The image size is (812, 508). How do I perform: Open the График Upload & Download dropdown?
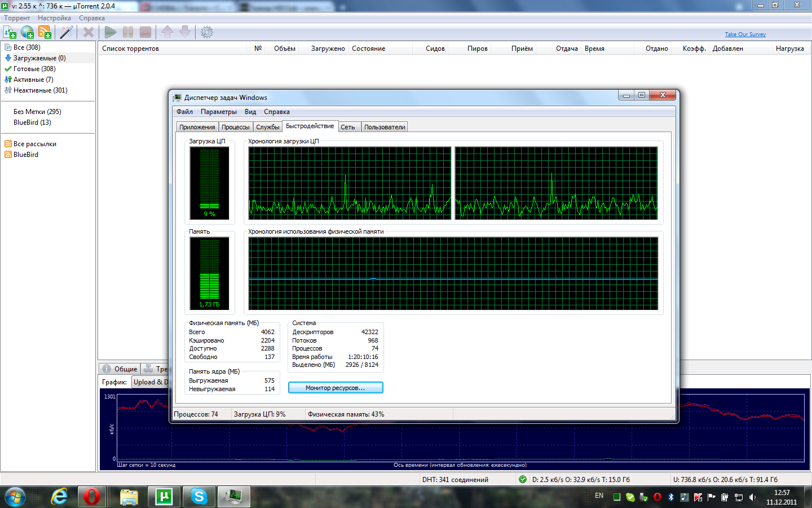tap(150, 382)
